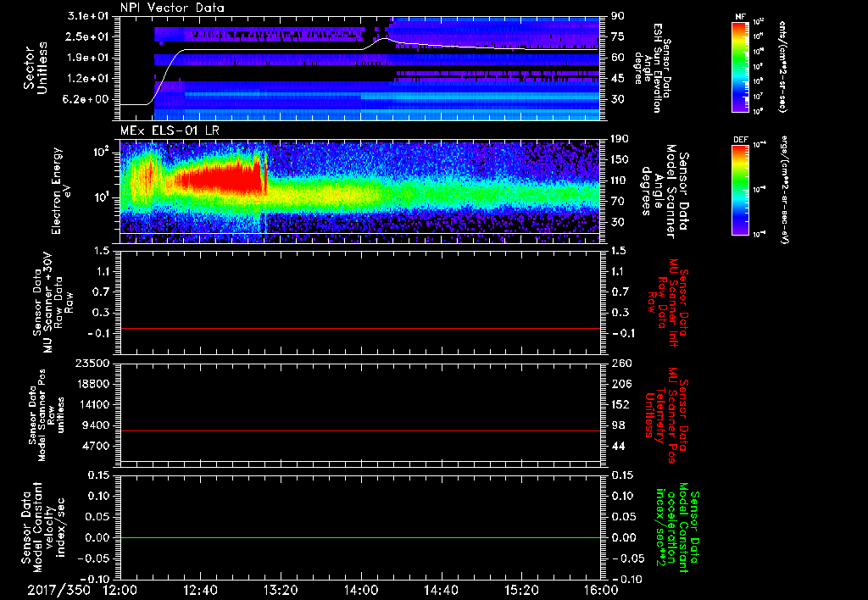Screen dimensions: 868x600
Task: Click the '190' scanner angle tick value
Action: 620,139
